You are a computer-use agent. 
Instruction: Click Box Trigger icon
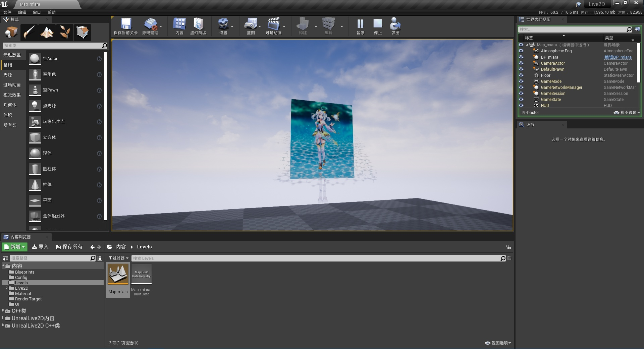pos(35,216)
